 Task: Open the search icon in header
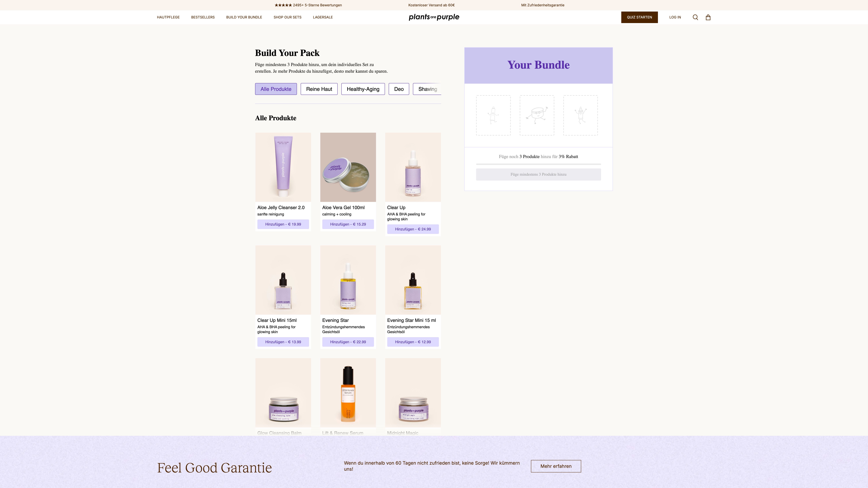tap(695, 17)
